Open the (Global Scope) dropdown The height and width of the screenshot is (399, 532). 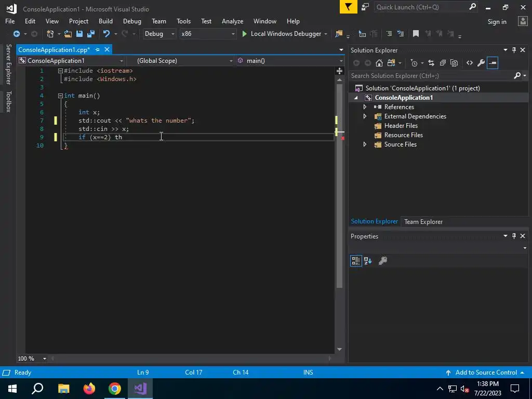pos(181,61)
